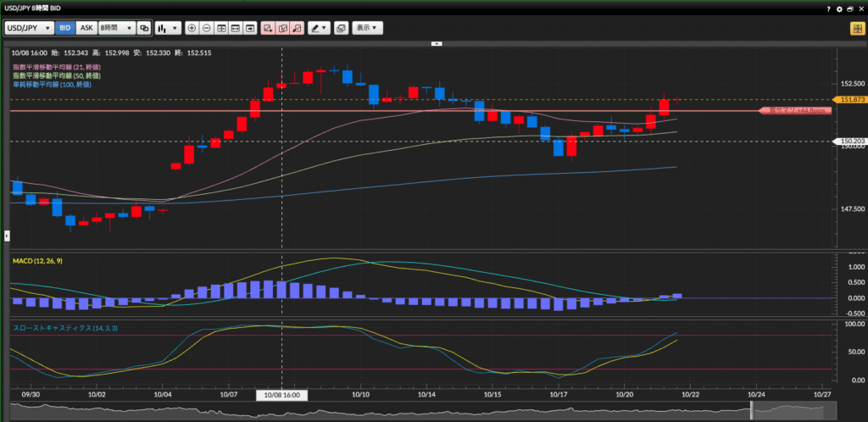Switch price display to ASK
Image resolution: width=868 pixels, height=422 pixels.
(86, 28)
